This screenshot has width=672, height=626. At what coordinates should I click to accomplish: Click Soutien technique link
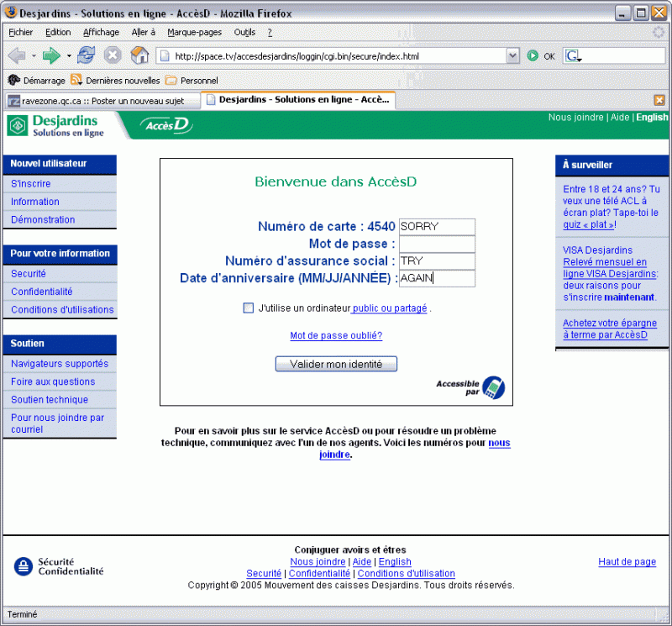pyautogui.click(x=50, y=400)
